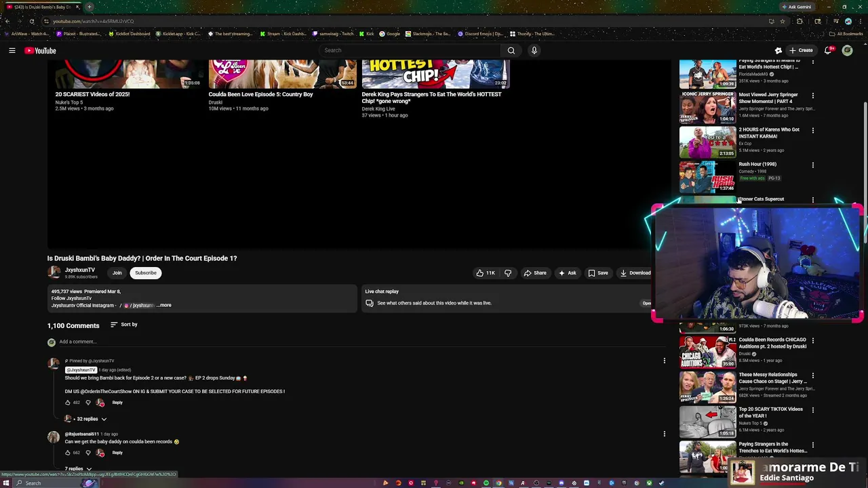Open the KickBot Dashboard bookmark
The height and width of the screenshot is (488, 868).
point(130,34)
